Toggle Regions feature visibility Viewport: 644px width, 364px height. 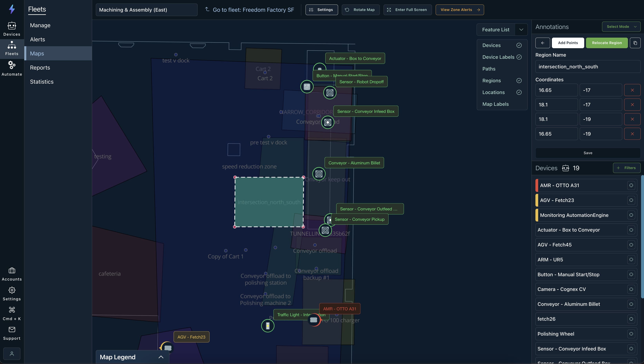pos(519,81)
